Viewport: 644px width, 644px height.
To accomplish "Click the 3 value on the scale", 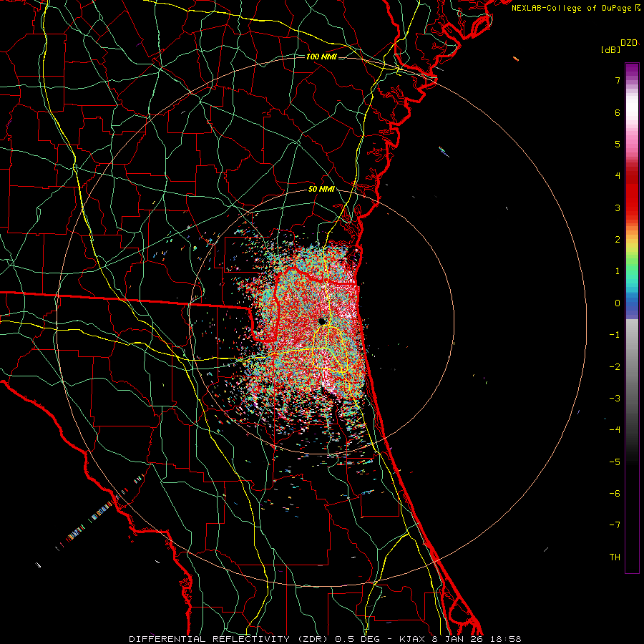I will pyautogui.click(x=618, y=208).
